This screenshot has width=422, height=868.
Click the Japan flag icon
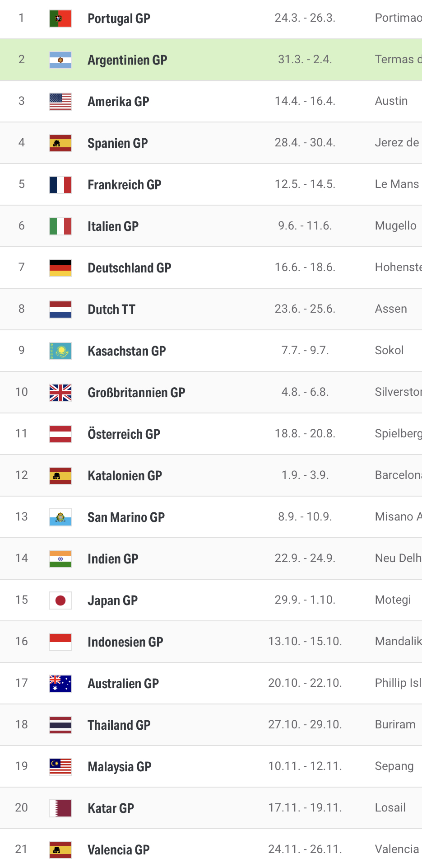click(60, 601)
